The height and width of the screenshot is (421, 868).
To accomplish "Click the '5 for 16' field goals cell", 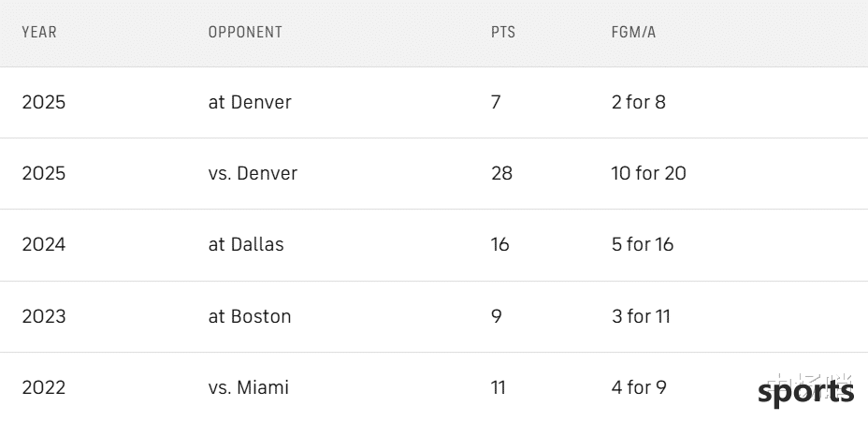I will (643, 244).
